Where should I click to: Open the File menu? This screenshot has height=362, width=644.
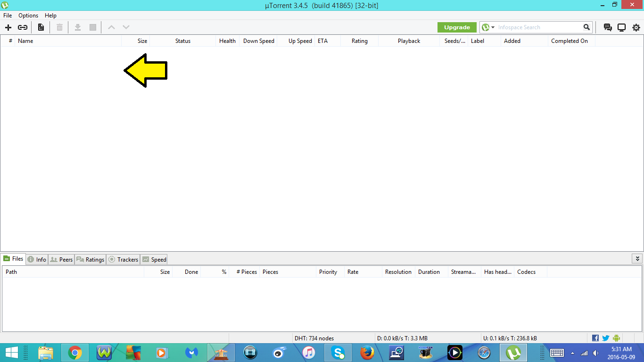(x=8, y=16)
